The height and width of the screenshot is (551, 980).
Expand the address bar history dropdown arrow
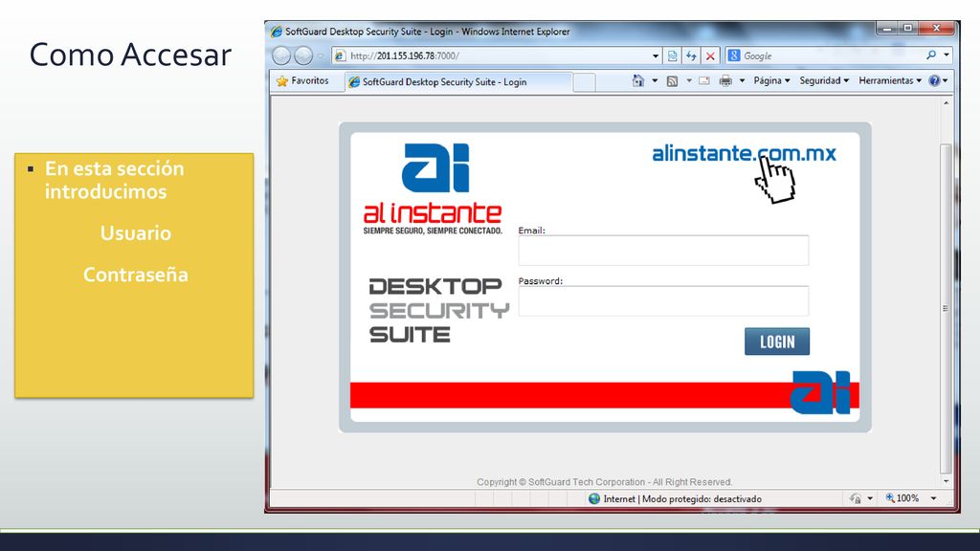655,55
